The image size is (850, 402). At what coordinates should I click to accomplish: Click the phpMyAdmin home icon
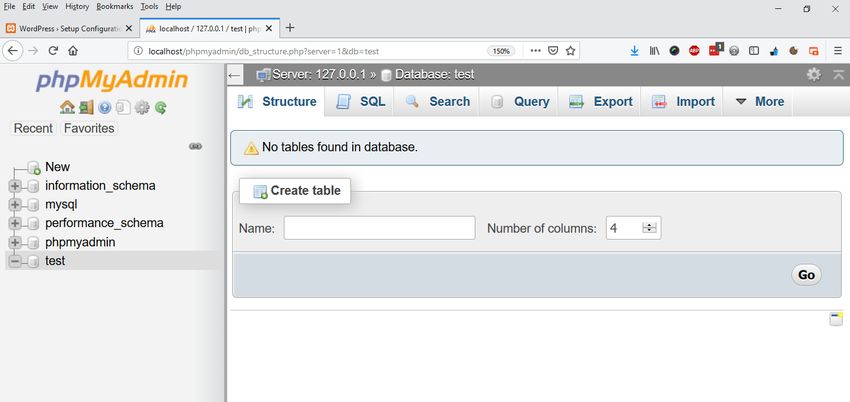click(x=67, y=107)
